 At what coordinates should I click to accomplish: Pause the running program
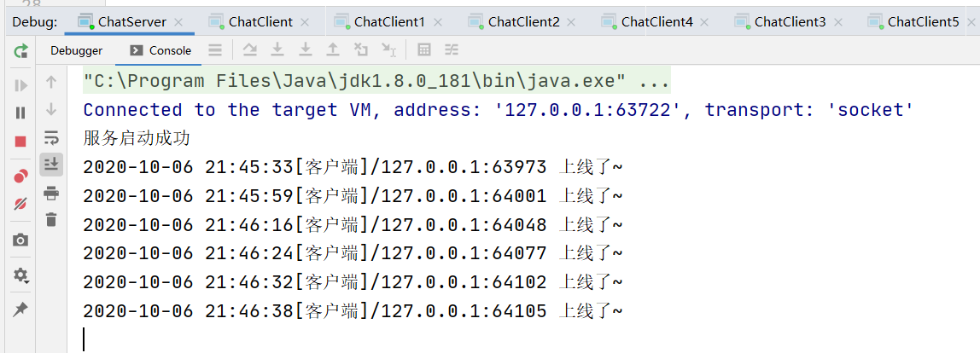(20, 113)
